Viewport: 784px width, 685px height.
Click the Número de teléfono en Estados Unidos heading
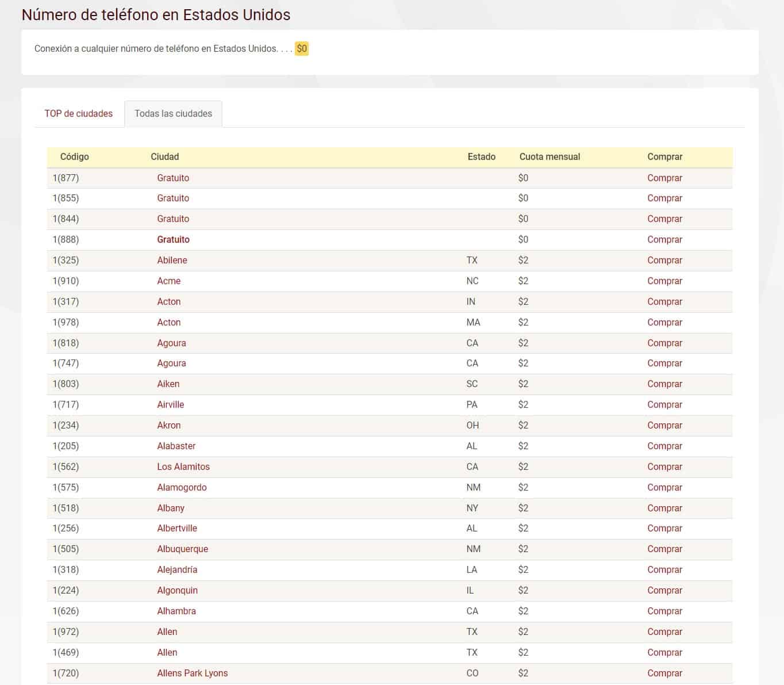click(x=156, y=14)
